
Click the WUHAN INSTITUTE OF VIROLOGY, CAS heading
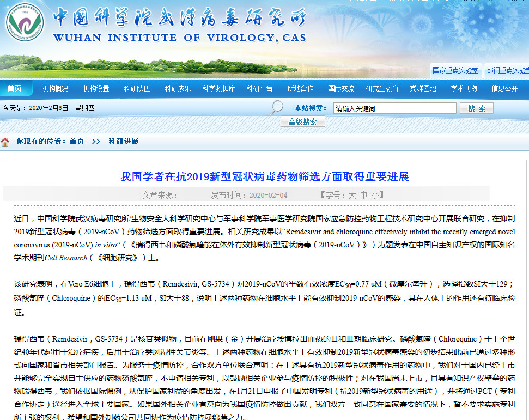pos(180,38)
